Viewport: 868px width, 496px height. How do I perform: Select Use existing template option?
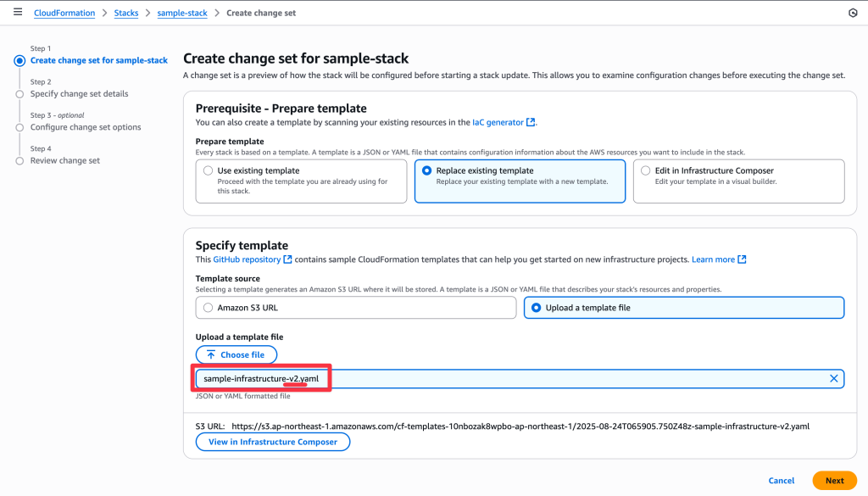301,181
